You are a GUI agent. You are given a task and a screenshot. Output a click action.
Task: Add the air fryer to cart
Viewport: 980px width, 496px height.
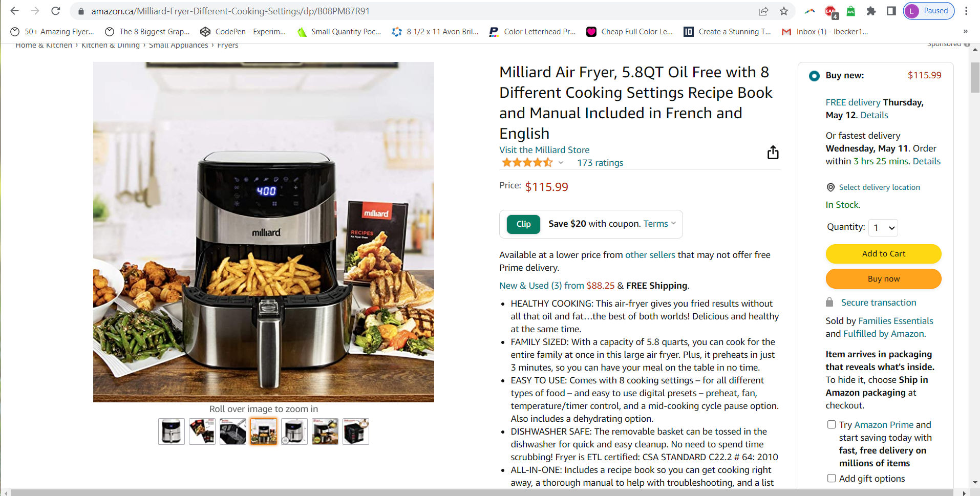[883, 254]
